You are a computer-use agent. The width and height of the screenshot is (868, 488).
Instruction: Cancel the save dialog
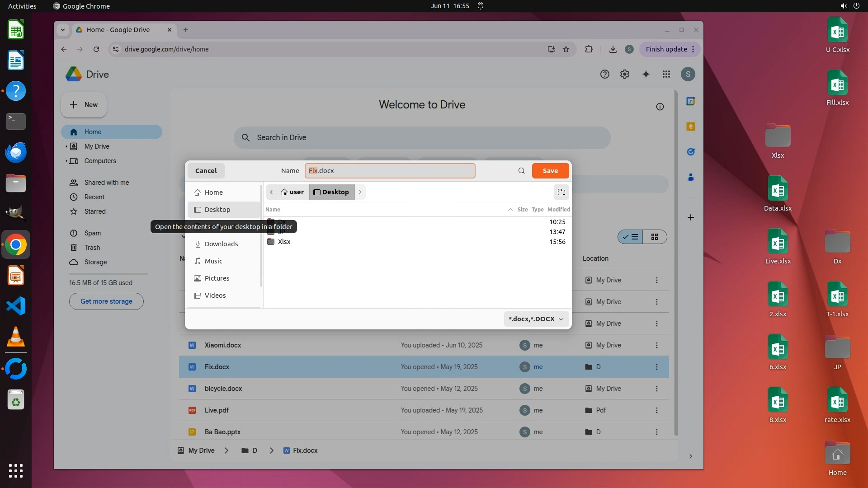point(206,171)
